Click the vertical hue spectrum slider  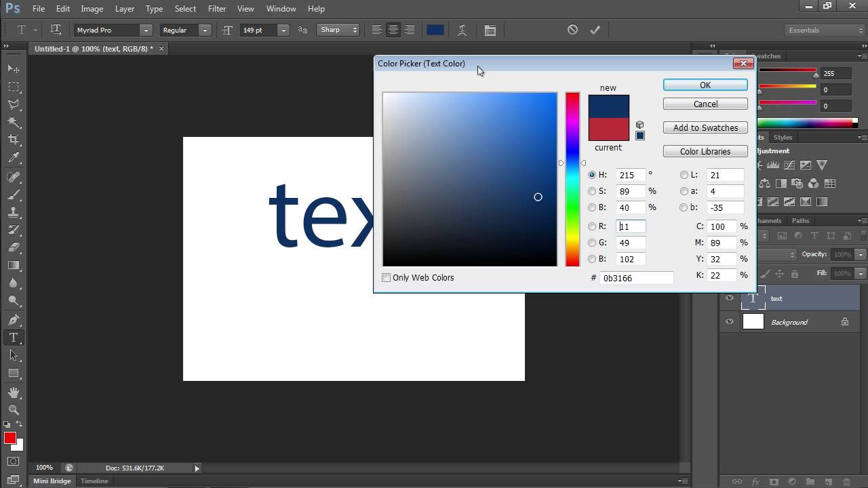(572, 180)
